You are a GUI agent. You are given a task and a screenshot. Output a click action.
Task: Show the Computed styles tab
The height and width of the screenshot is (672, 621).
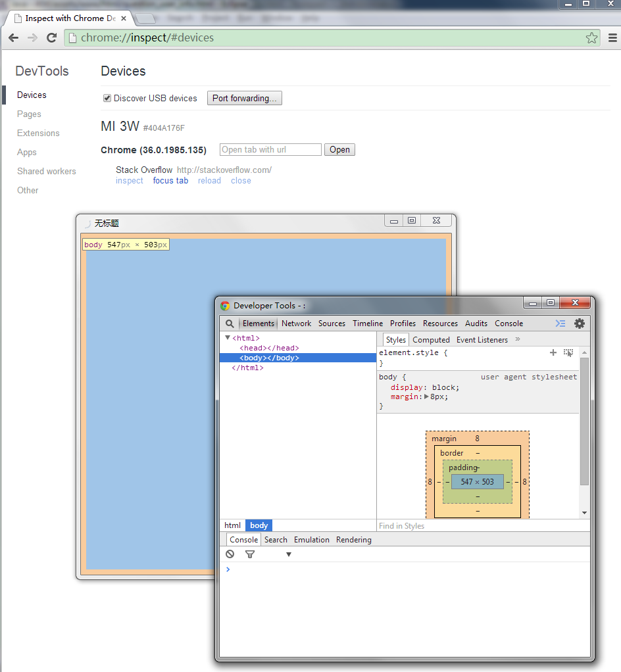pyautogui.click(x=431, y=340)
